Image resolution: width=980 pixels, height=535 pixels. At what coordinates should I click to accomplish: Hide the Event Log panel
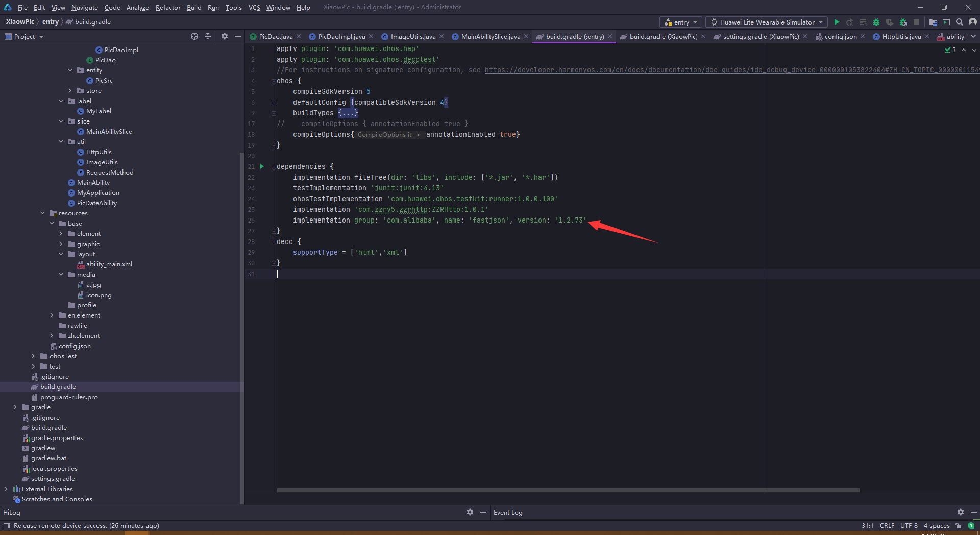pyautogui.click(x=973, y=512)
